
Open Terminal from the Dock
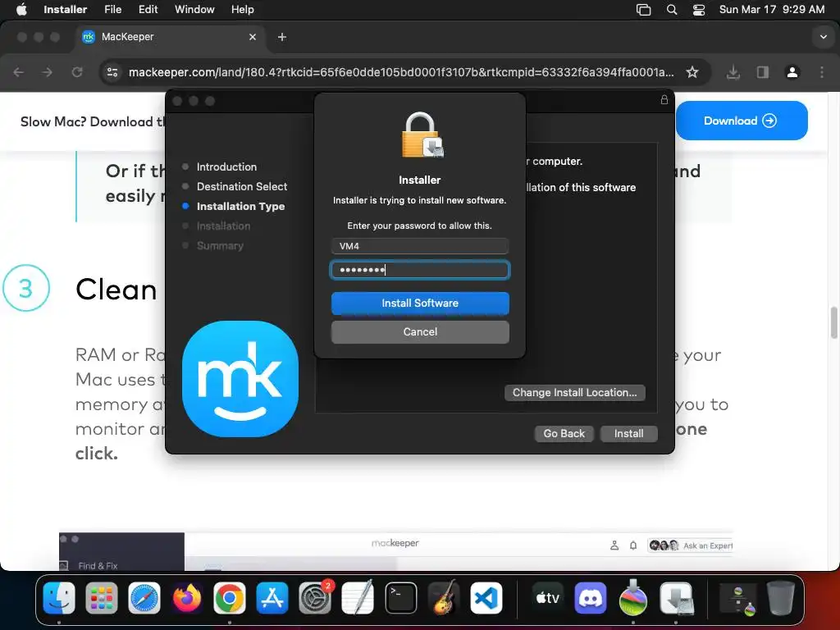(400, 598)
